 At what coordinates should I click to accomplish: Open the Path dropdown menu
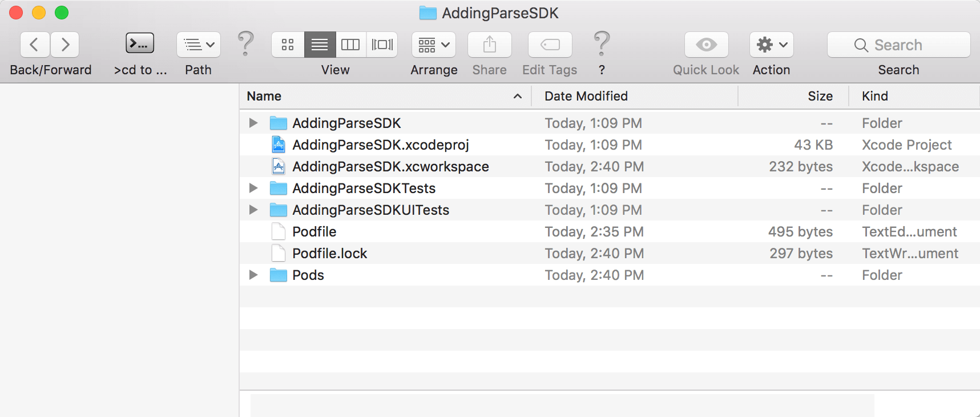[199, 45]
